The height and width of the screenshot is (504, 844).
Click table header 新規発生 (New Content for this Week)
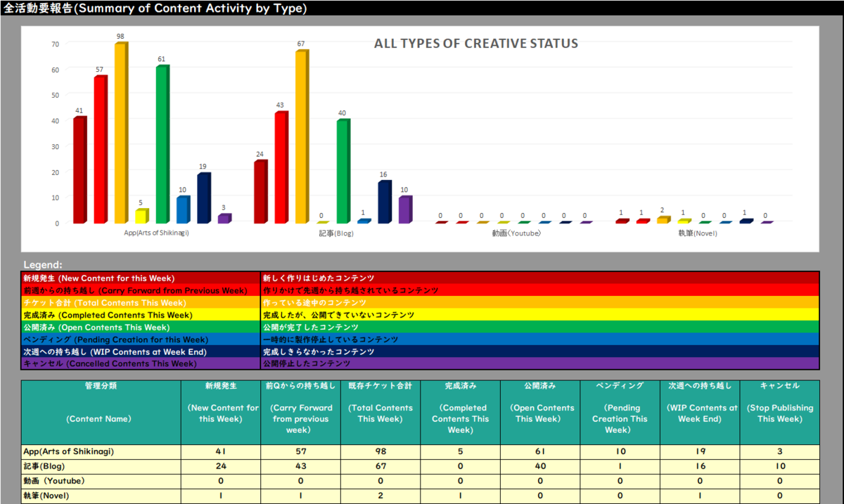[x=222, y=412]
